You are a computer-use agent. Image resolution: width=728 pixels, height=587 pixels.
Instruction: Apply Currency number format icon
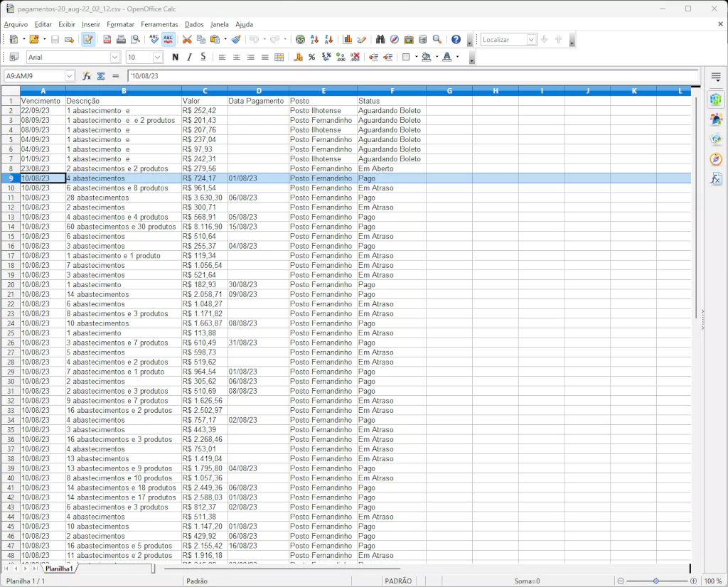[x=298, y=57]
